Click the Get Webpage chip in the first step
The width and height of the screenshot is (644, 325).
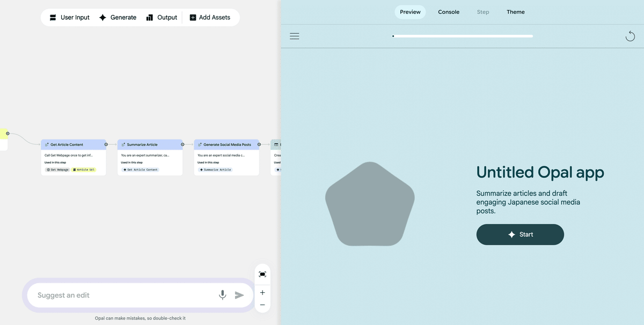[x=56, y=169]
